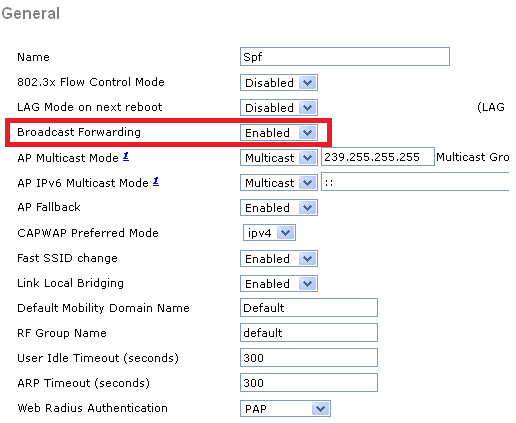516x423 pixels.
Task: Click the Default Mobility Domain Name field
Action: tap(309, 308)
